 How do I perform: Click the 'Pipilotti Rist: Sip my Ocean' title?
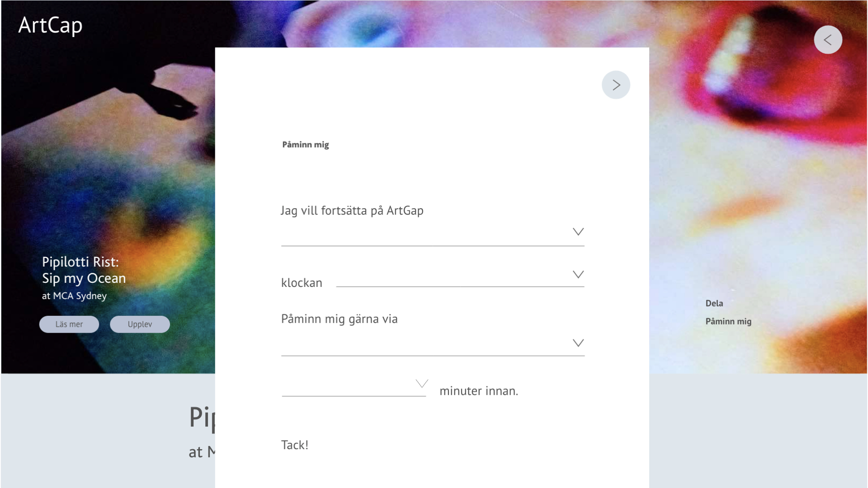point(84,270)
